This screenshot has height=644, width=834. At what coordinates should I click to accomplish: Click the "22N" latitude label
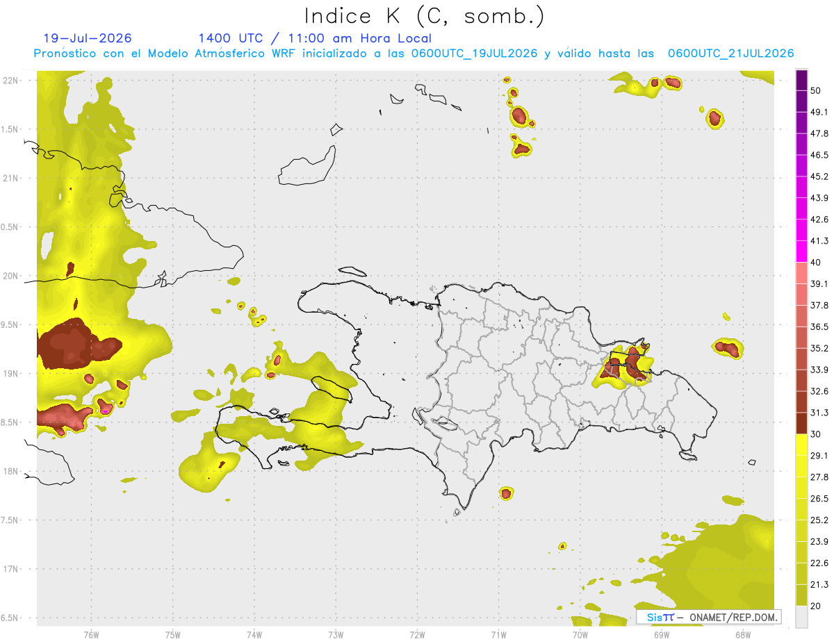(10, 80)
